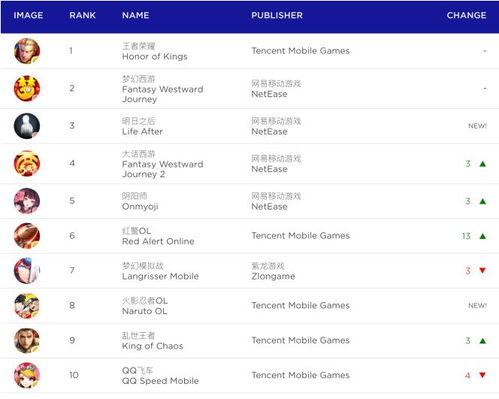Click the King of Chaos icon
Screen dimensions: 499x399
tap(27, 341)
